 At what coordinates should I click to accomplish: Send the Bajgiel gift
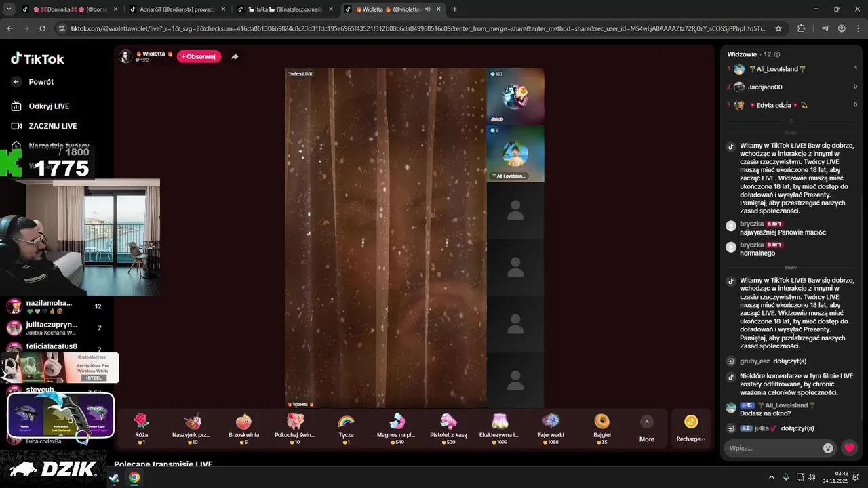(601, 428)
